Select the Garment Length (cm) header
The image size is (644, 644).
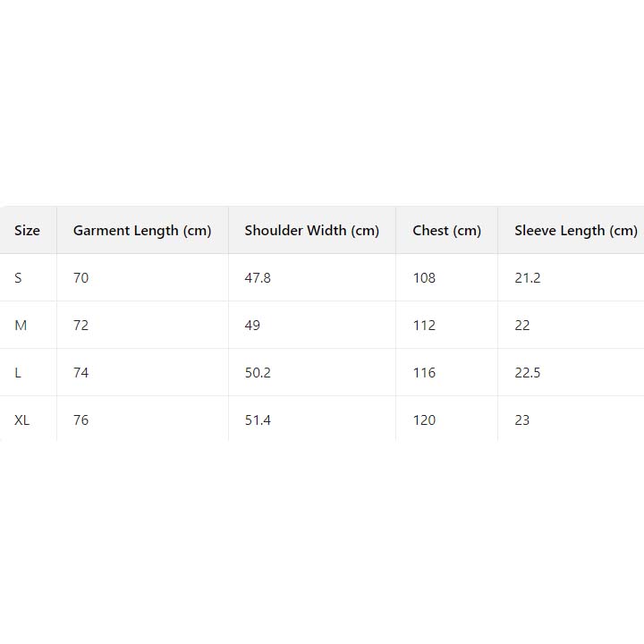tap(142, 231)
